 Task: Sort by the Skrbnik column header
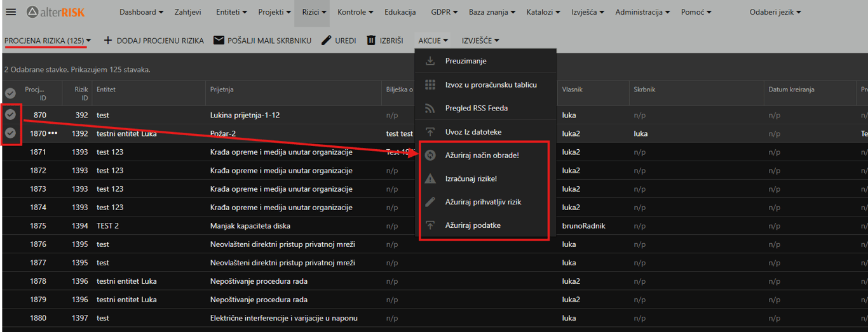[644, 90]
